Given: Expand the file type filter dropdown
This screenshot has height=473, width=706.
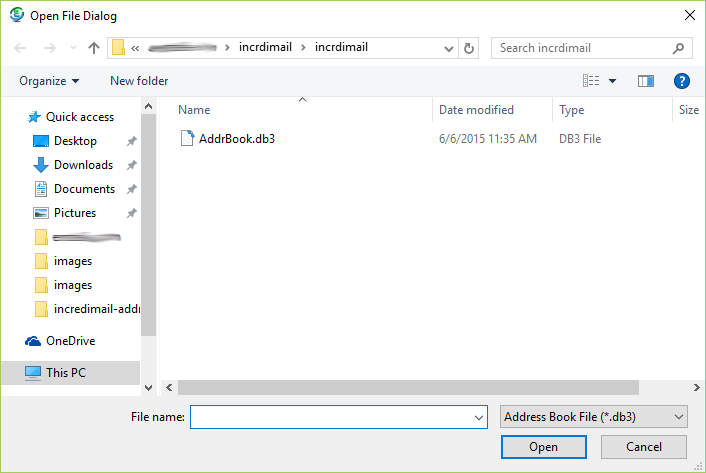Looking at the screenshot, I should tap(593, 417).
